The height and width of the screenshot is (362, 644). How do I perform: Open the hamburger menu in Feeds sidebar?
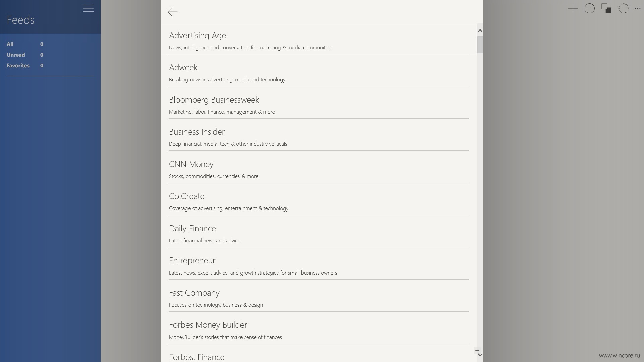[x=88, y=8]
